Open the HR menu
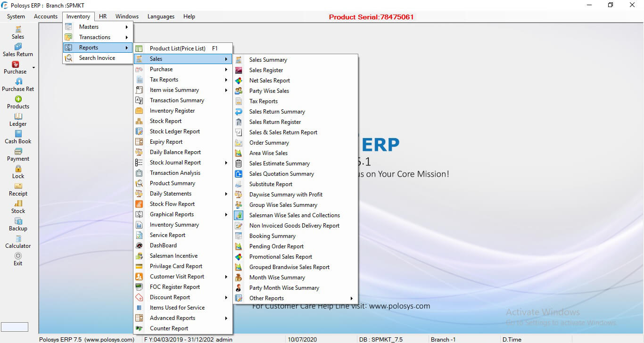644x343 pixels. [103, 16]
